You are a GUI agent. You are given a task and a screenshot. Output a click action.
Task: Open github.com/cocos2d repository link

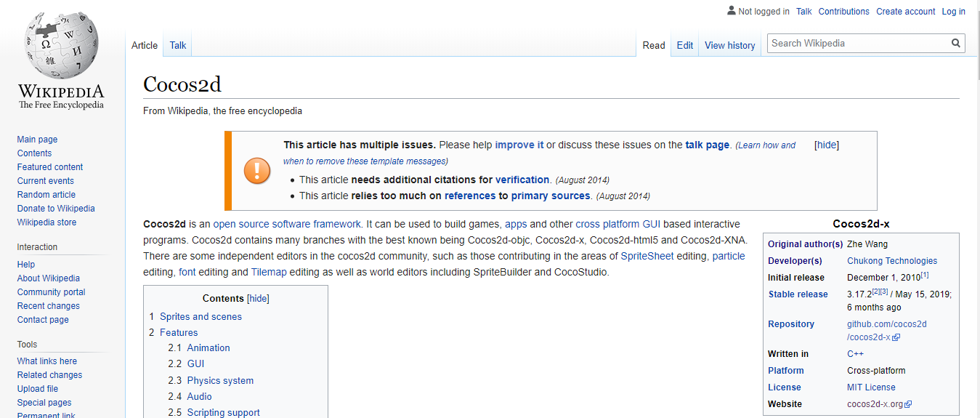(x=887, y=331)
